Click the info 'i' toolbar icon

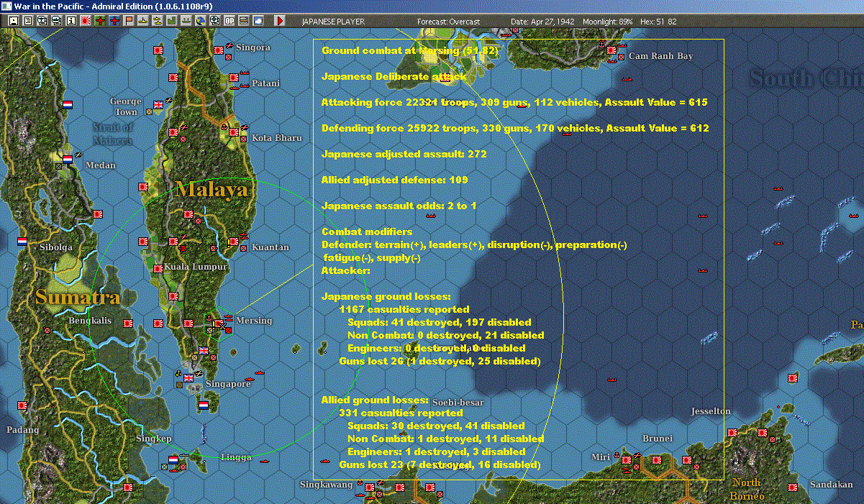pyautogui.click(x=71, y=21)
